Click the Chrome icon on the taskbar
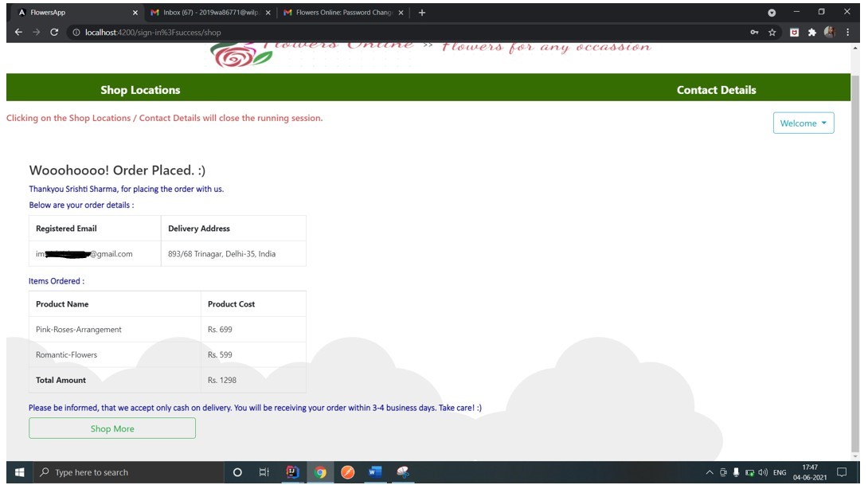This screenshot has height=485, width=868. click(319, 472)
